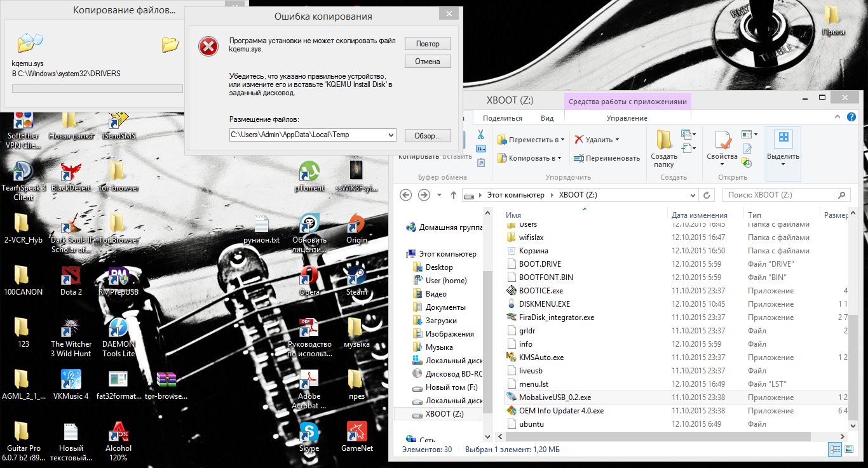Select the μTorrent desktop icon
Screen dimensions: 868x468
309,177
